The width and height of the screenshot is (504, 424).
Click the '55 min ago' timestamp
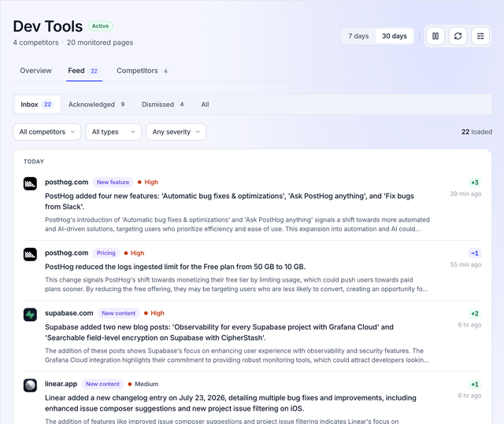465,264
